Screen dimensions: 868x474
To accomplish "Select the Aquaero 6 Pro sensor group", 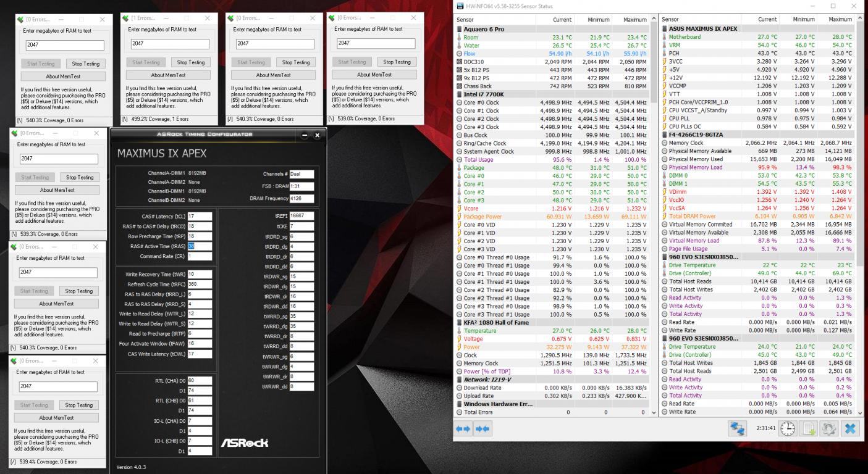I will (x=552, y=29).
